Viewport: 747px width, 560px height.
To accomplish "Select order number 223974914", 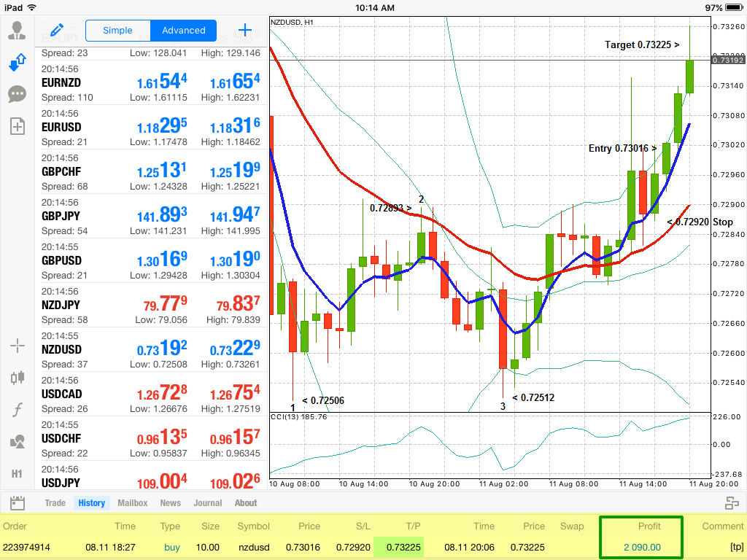I will point(26,547).
